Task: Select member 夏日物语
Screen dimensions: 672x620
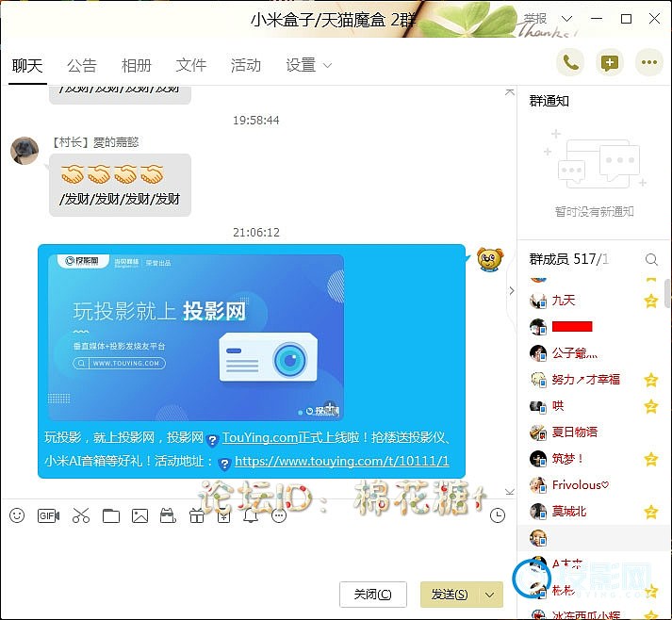Action: coord(594,432)
